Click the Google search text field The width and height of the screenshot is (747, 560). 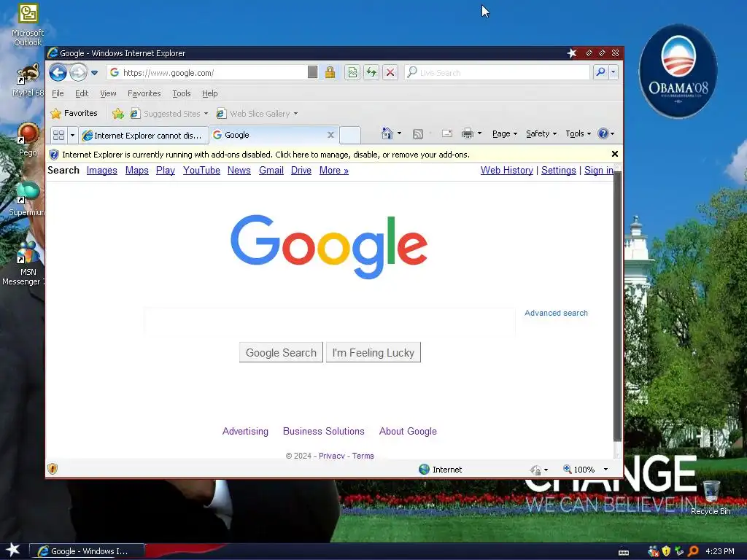(330, 320)
